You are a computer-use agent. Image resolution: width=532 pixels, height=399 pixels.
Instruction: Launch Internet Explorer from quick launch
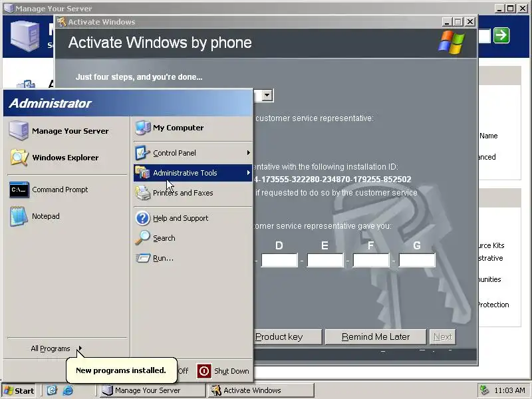tap(68, 390)
